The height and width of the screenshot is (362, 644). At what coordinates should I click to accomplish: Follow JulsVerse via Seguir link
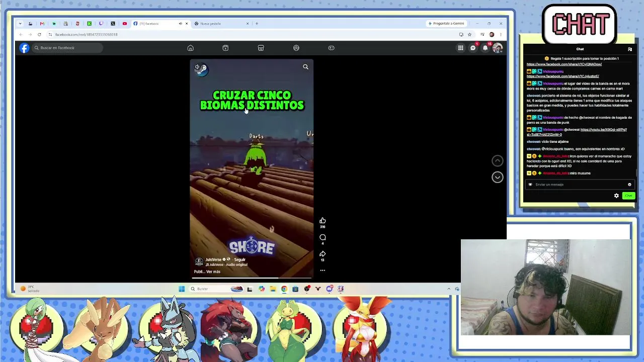239,259
